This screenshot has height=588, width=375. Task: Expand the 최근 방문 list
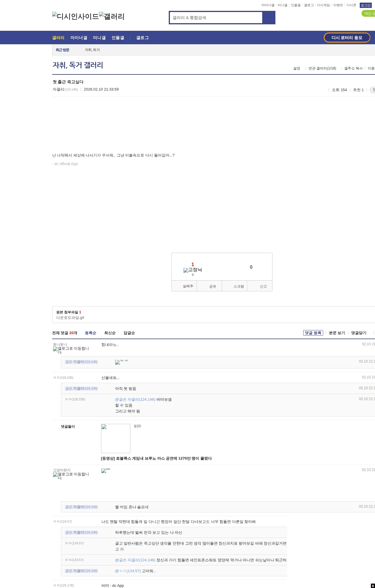(x=62, y=50)
